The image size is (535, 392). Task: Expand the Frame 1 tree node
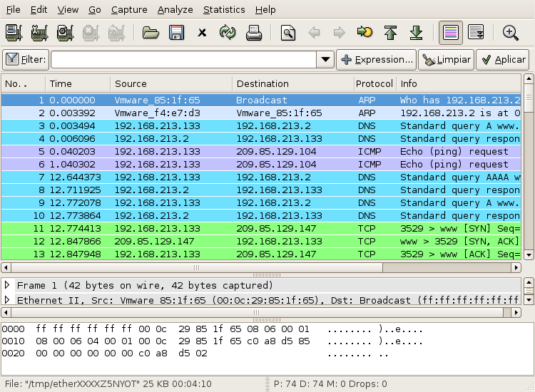click(x=7, y=285)
